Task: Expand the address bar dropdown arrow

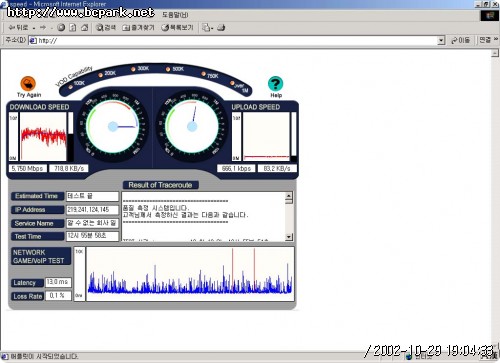Action: coord(441,41)
